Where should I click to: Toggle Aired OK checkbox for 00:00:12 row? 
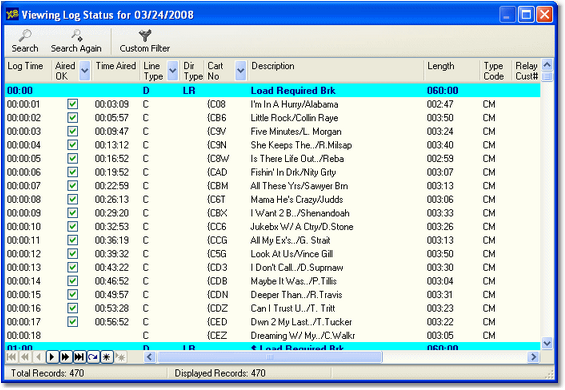[x=72, y=254]
